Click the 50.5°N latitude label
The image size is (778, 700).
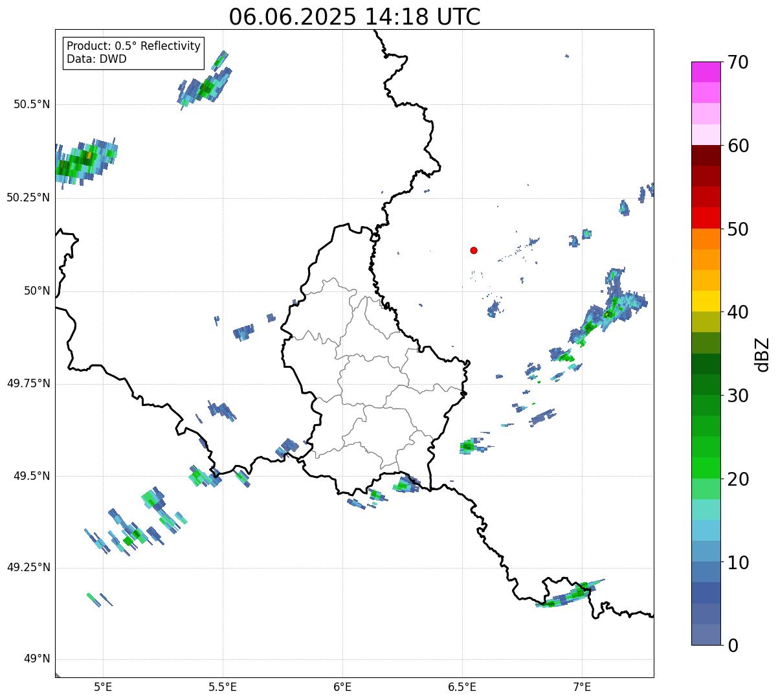point(32,104)
